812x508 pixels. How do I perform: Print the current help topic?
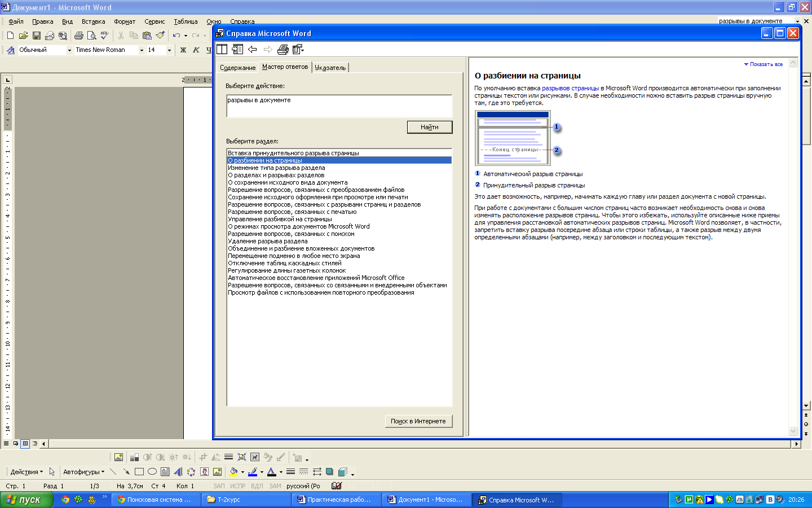click(x=283, y=49)
